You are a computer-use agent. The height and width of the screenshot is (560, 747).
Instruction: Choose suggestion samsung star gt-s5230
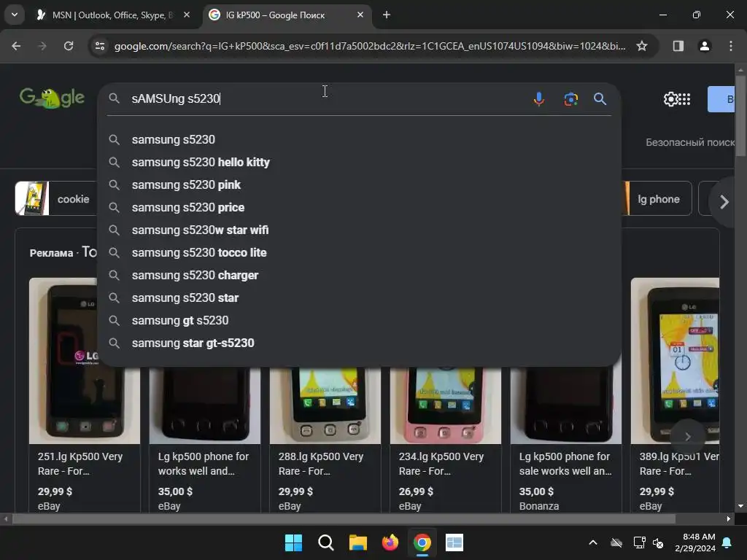359,343
